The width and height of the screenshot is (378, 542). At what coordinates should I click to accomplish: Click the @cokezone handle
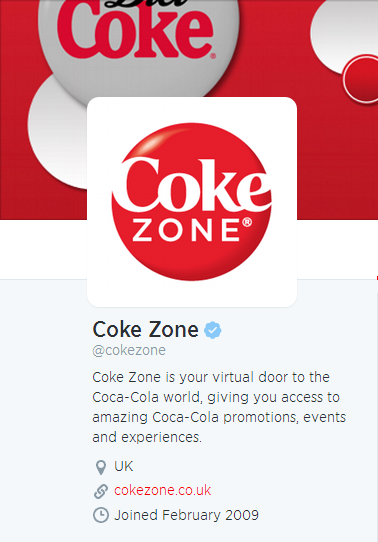point(129,351)
